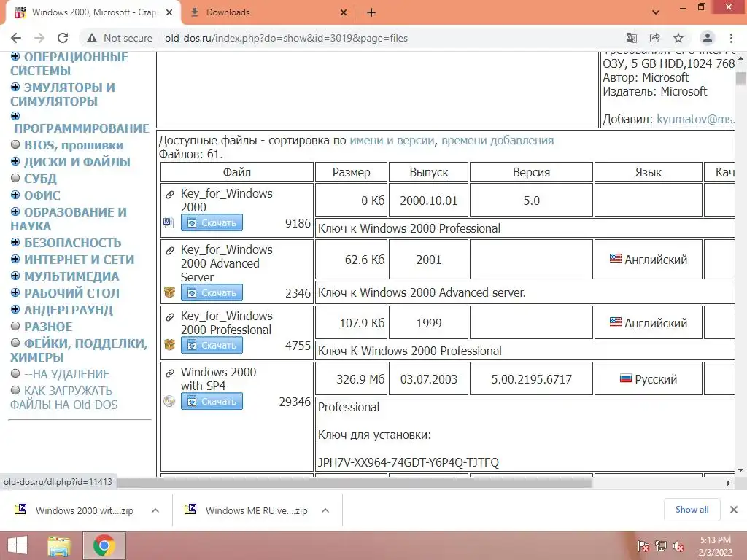Screen dimensions: 747x560
Task: Click CD disc icon for Windows 2000 SP4
Action: tap(169, 401)
